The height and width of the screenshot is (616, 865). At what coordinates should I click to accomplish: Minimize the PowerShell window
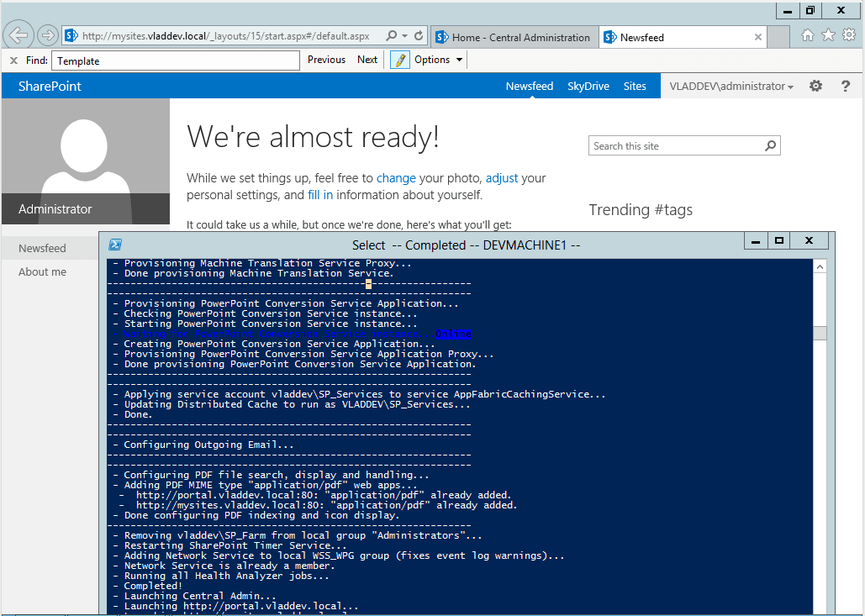756,240
